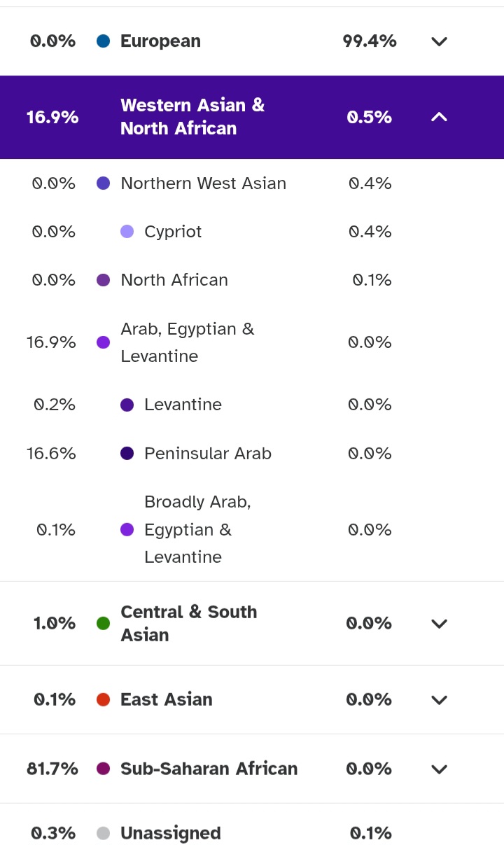The width and height of the screenshot is (504, 845).
Task: Collapse Western Asian & North African section
Action: pyautogui.click(x=439, y=117)
